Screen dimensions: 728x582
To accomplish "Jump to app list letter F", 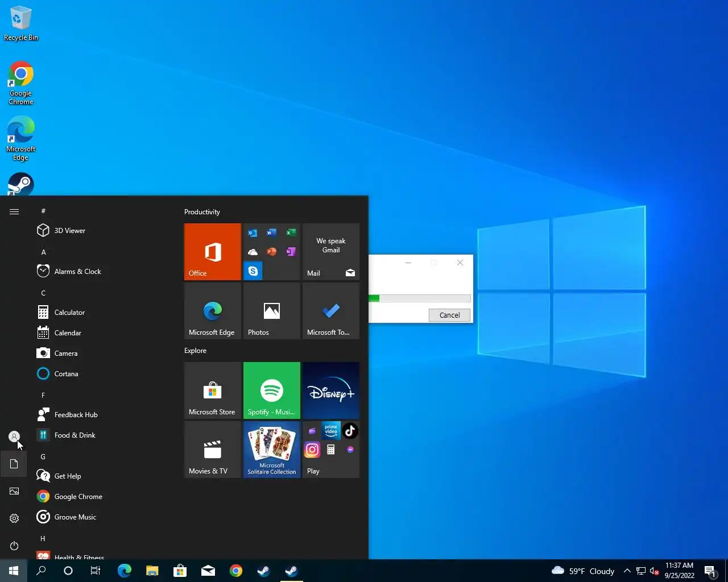I will 43,395.
